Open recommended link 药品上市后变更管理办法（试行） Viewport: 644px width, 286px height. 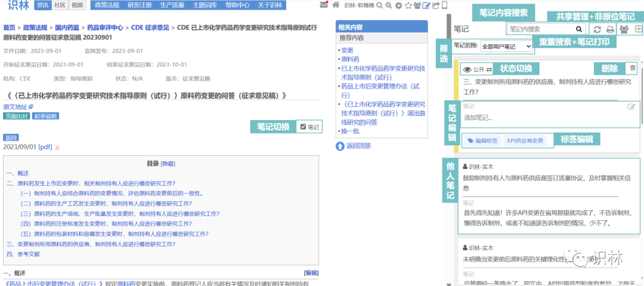click(x=380, y=91)
